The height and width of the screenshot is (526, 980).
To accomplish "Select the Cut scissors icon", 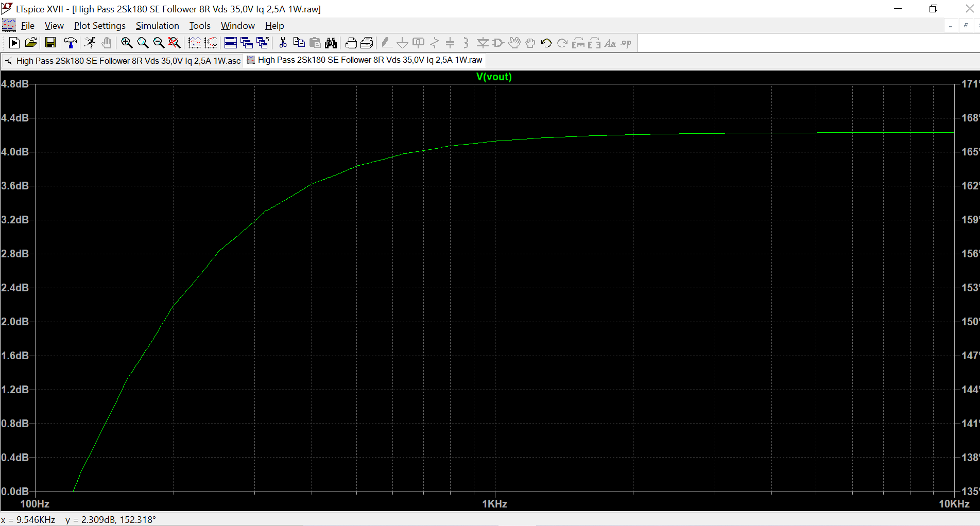I will [x=283, y=43].
